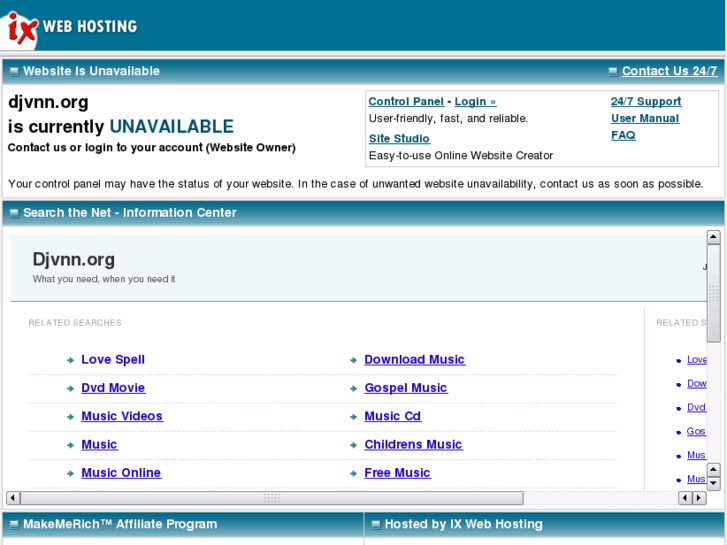727x545 pixels.
Task: Click the 'Easy-to-use Online Website Creator' text
Action: pos(461,155)
